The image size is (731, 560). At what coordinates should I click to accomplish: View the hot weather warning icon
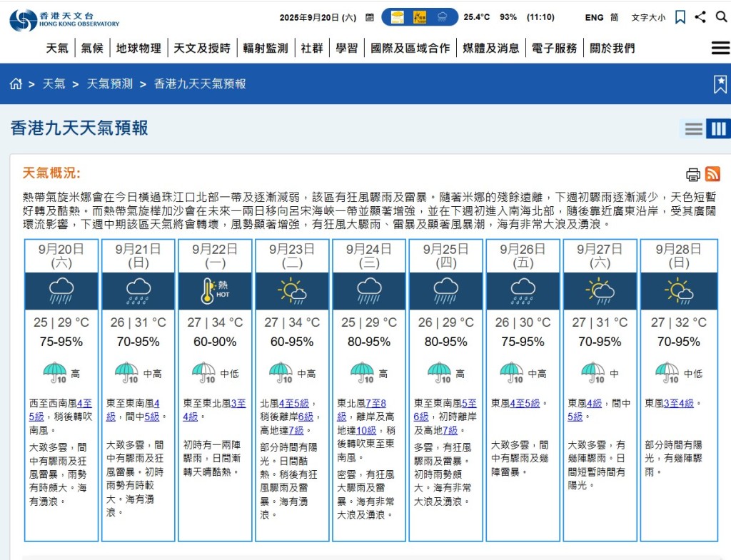(397, 17)
